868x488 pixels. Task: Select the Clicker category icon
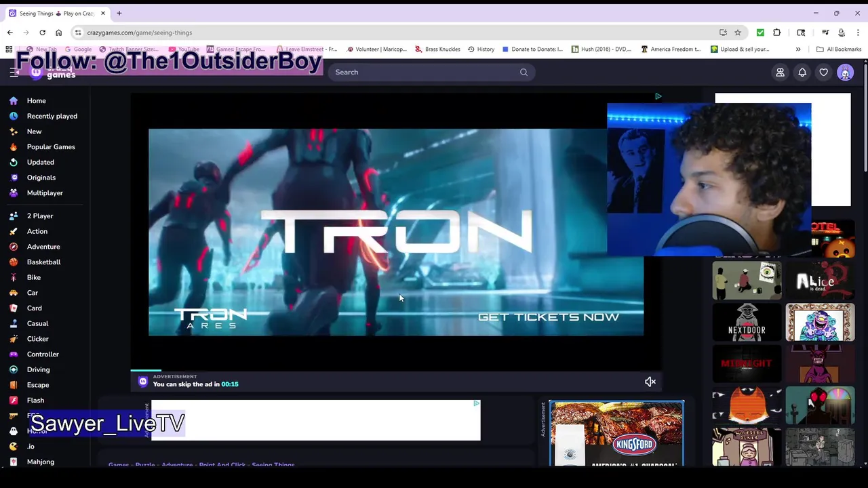14,339
